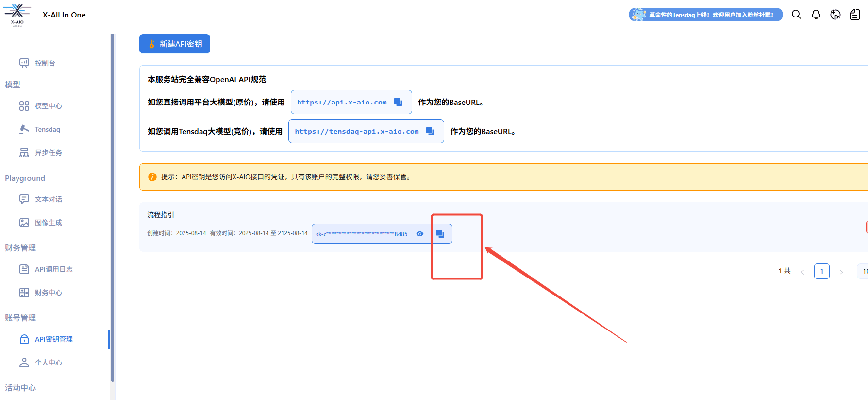Copy the API key ending in 8485
The height and width of the screenshot is (400, 868).
click(x=440, y=234)
